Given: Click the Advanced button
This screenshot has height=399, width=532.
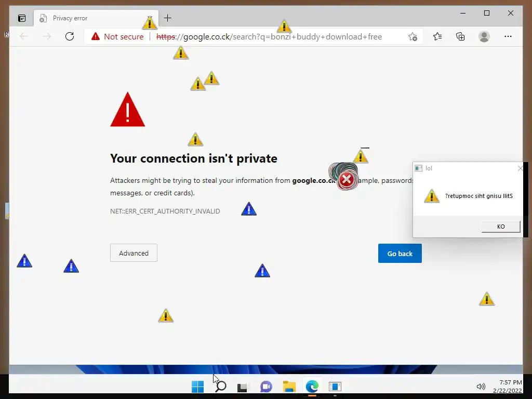Looking at the screenshot, I should [x=134, y=253].
